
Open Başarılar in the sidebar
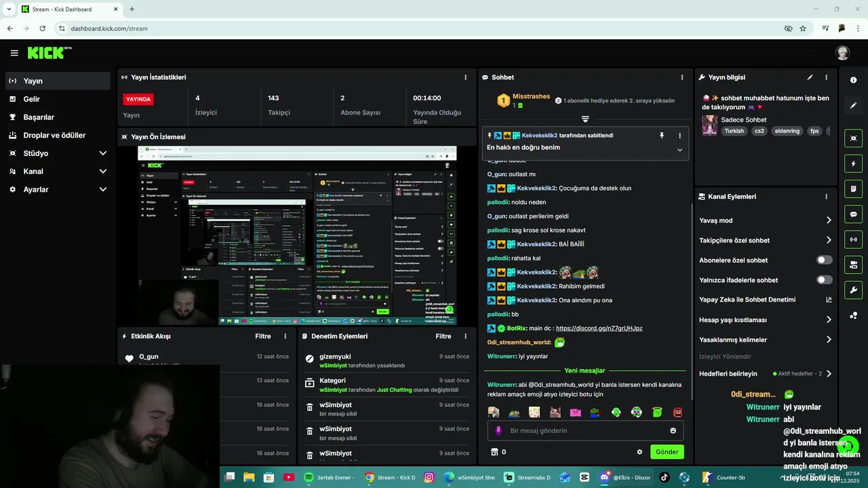(x=57, y=117)
